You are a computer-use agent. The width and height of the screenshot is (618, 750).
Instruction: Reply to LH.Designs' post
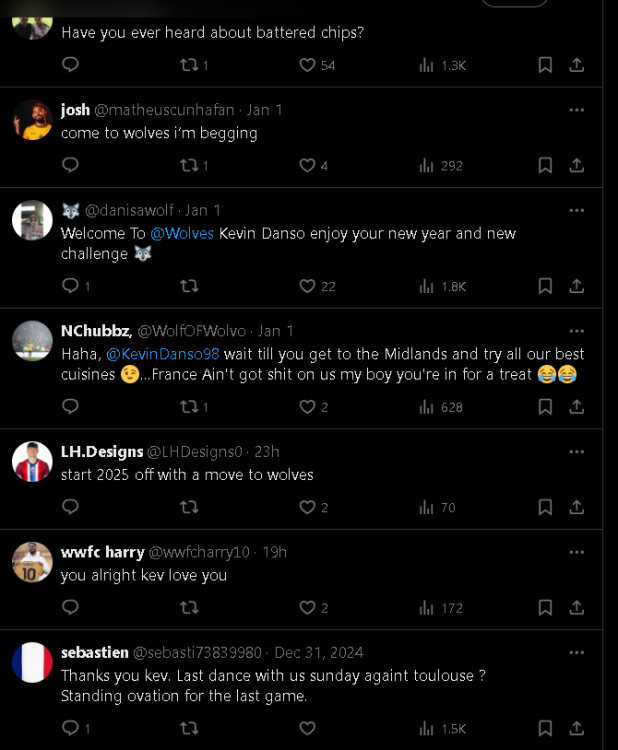(x=70, y=507)
